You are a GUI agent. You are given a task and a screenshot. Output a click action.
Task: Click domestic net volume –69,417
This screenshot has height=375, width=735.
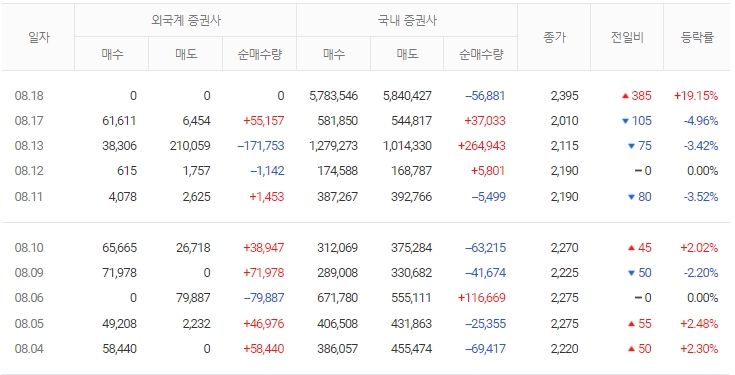pos(485,349)
